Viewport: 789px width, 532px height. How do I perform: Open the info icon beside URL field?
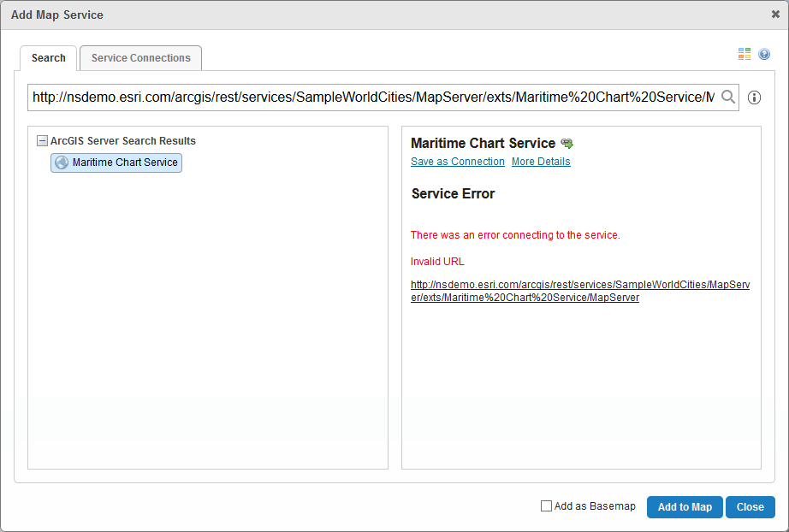754,98
